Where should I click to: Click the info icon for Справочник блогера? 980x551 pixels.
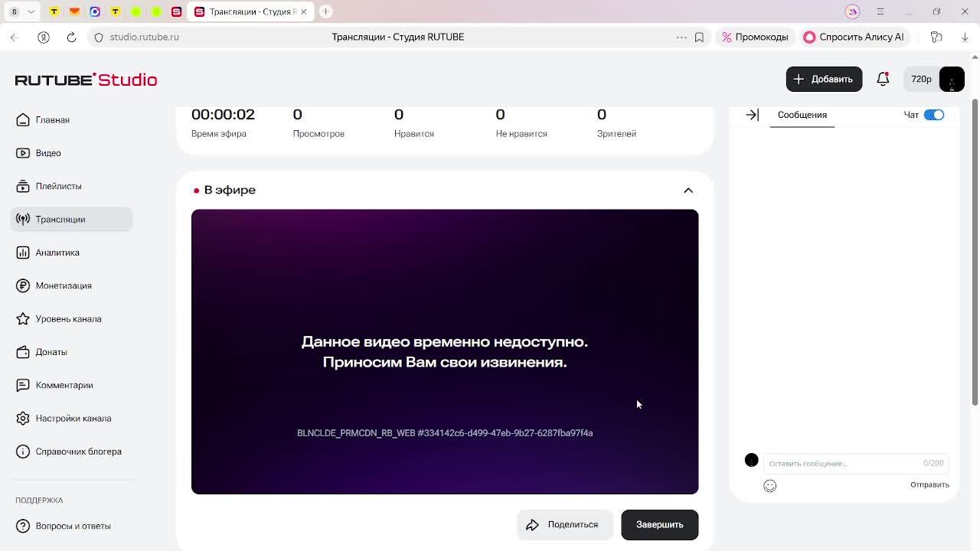pyautogui.click(x=23, y=452)
